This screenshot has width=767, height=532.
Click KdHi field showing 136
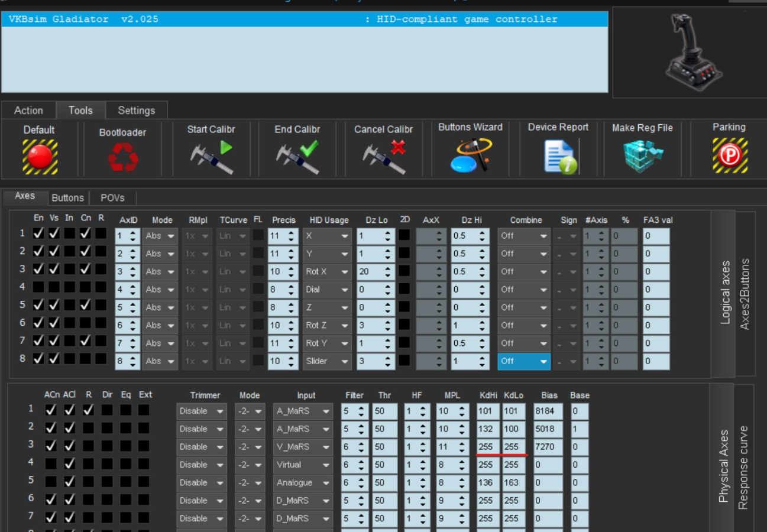(488, 483)
